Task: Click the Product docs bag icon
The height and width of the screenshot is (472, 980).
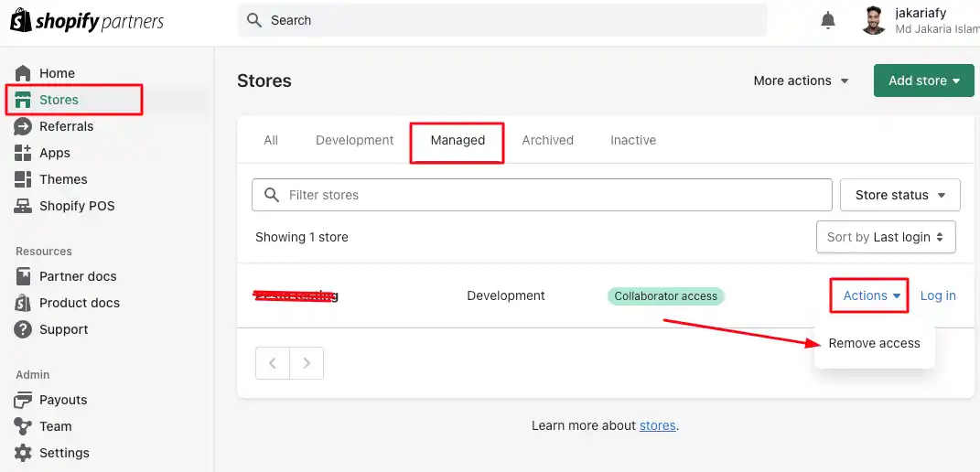Action: point(23,303)
